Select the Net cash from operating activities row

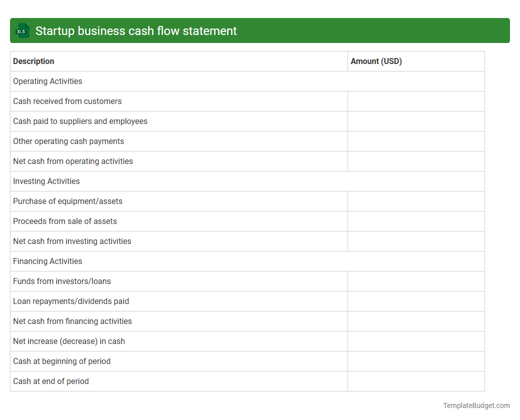click(73, 161)
